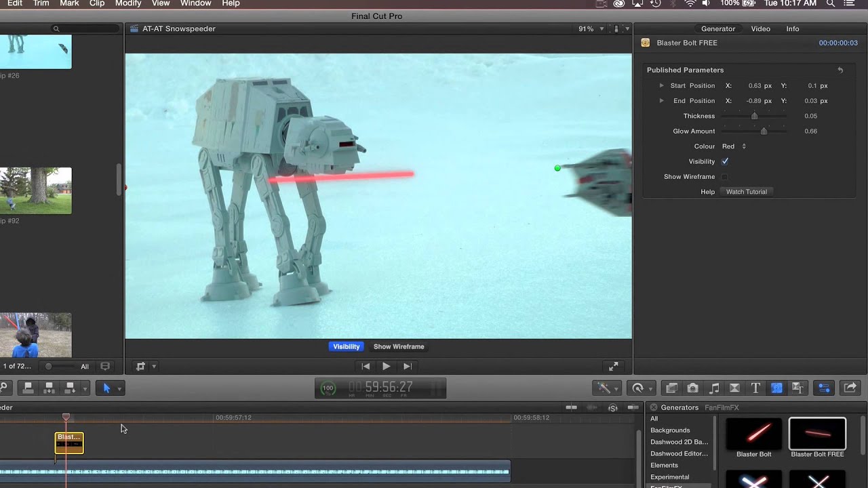Toggle the timeline soloing S icon
This screenshot has width=868, height=488.
pos(613,407)
